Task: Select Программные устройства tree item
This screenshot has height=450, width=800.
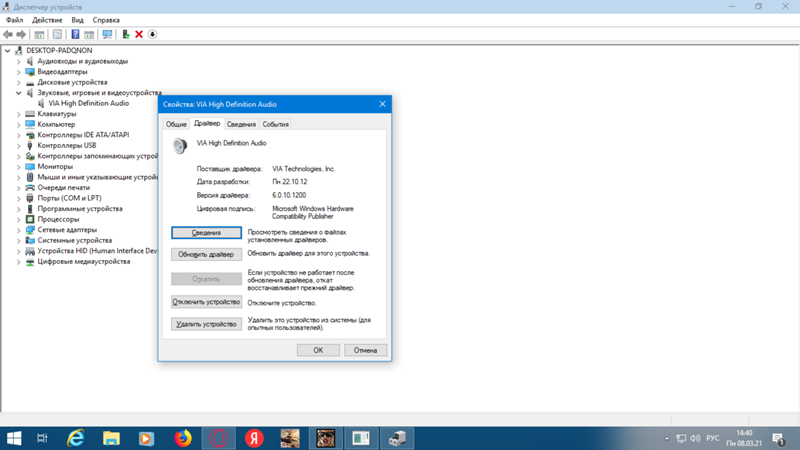Action: point(80,209)
